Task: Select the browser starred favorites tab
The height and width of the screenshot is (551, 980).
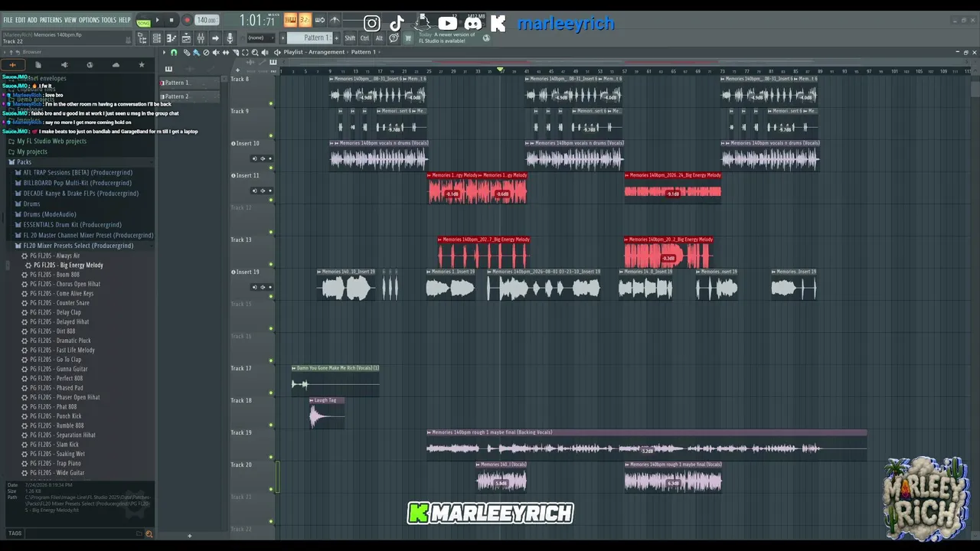Action: click(x=141, y=65)
